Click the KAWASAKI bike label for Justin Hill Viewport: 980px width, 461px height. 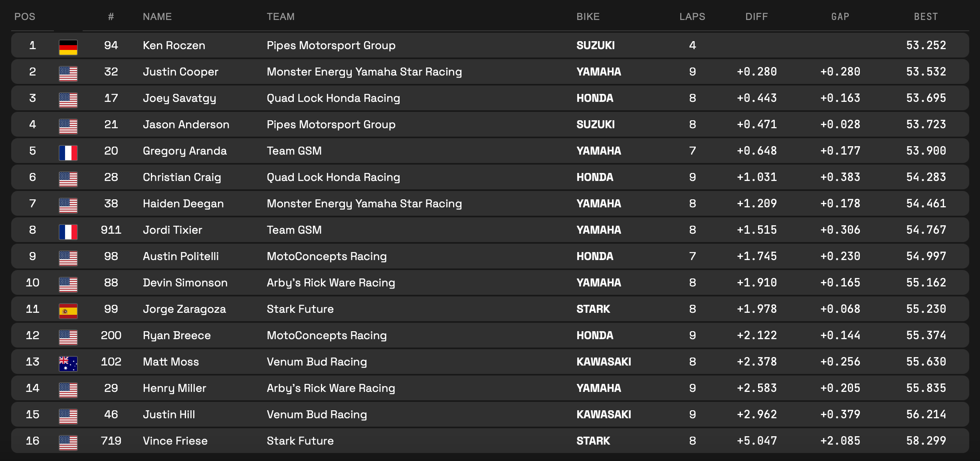click(x=604, y=415)
